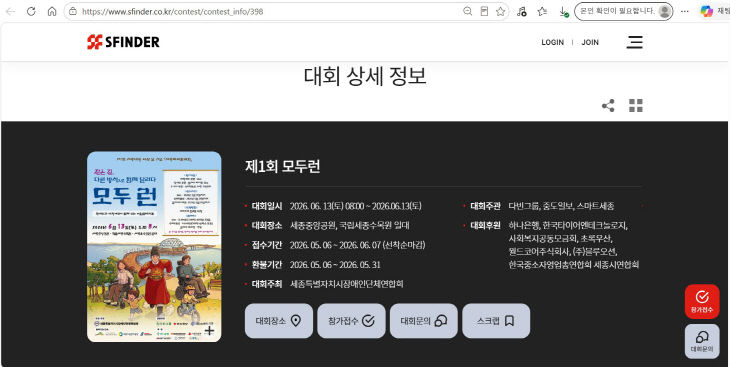Screen dimensions: 730x367
Task: Click the SFINDER logo
Action: point(123,42)
